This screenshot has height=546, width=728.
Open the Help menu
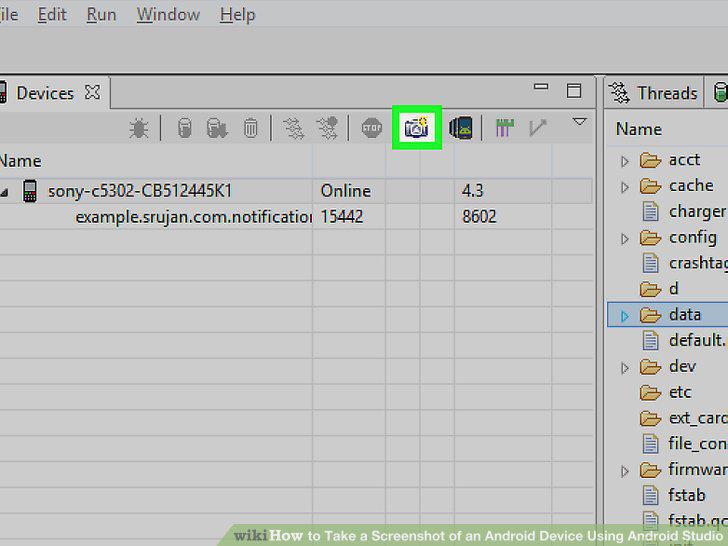237,15
